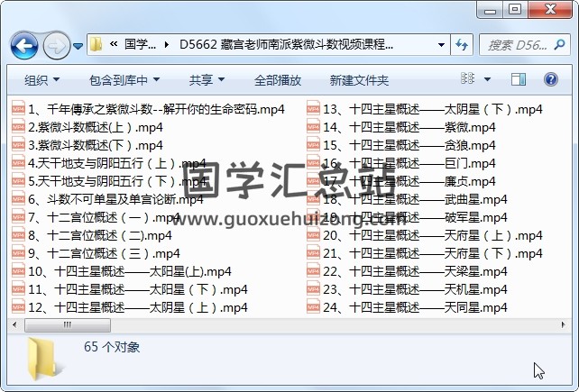Open the recent pages dropdown arrow
The image size is (579, 392).
pyautogui.click(x=78, y=45)
